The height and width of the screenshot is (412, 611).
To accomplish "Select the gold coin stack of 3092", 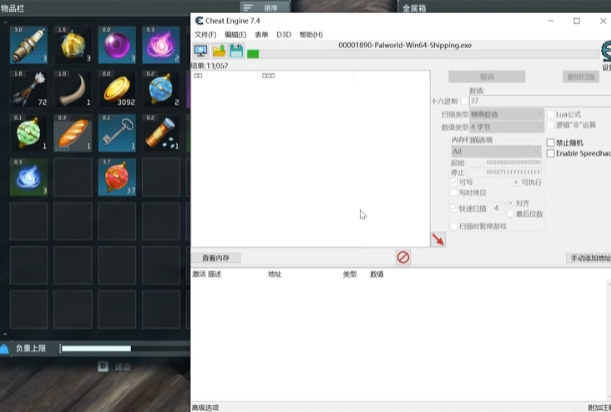I will (117, 89).
